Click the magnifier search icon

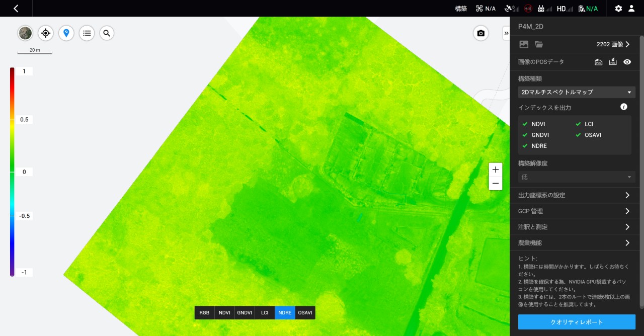click(107, 33)
